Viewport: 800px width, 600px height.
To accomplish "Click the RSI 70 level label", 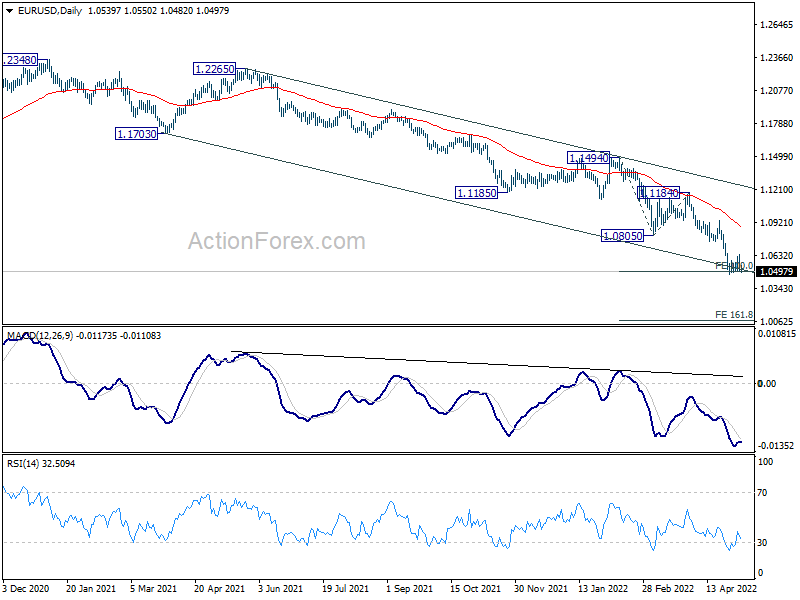I will [x=762, y=493].
